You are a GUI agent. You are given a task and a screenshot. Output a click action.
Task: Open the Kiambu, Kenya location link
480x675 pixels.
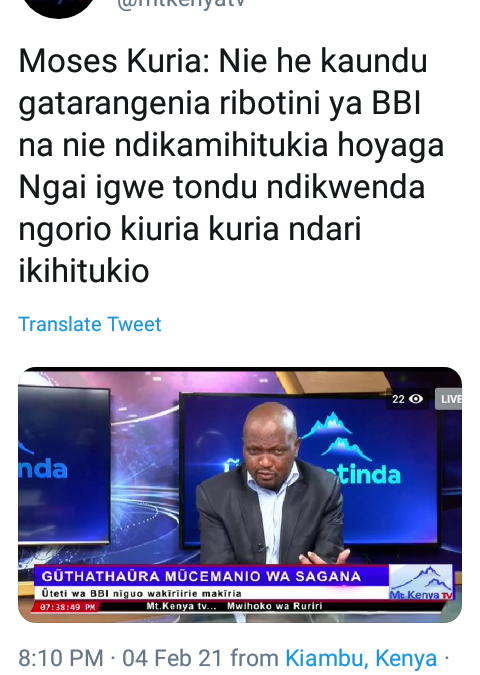[361, 658]
